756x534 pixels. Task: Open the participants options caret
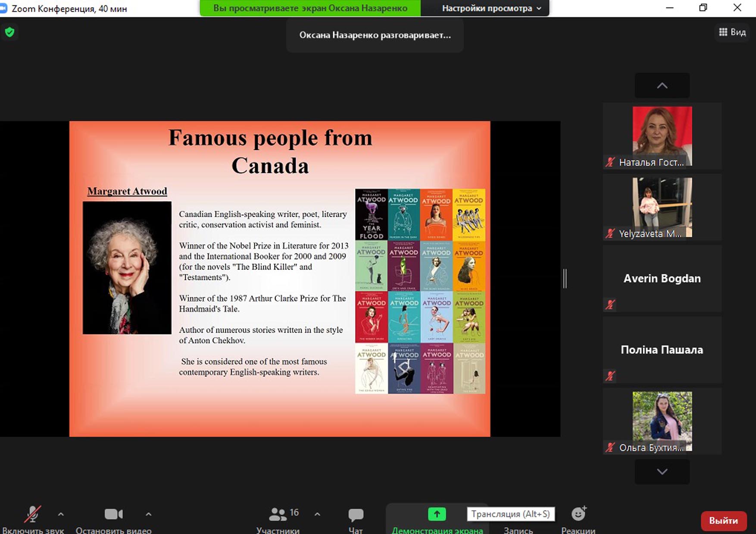coord(317,514)
